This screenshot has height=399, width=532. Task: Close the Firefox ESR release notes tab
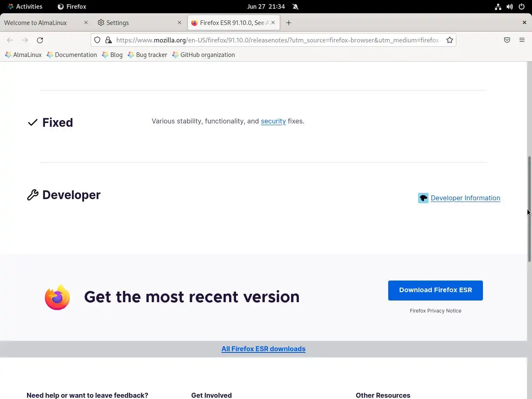(273, 22)
